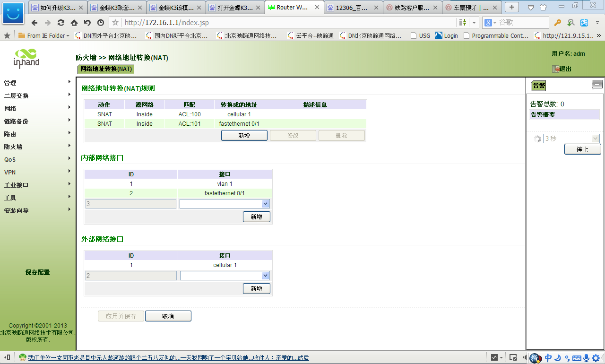Toggle the IME Chinese/English 中 mode
This screenshot has width=605, height=364.
[548, 358]
